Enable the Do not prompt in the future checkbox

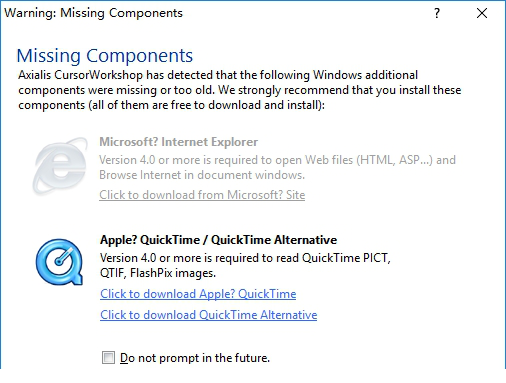point(108,358)
